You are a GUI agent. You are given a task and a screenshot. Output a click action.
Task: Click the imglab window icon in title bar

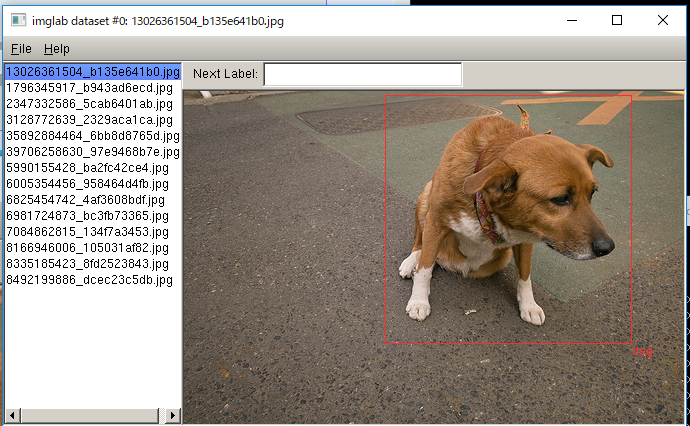click(x=18, y=20)
